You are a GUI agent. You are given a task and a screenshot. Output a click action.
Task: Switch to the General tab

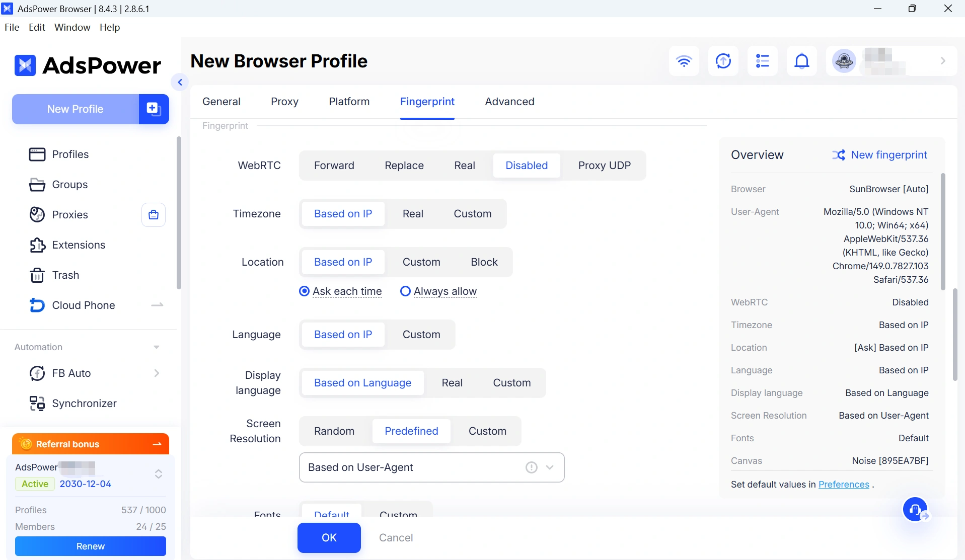coord(221,102)
